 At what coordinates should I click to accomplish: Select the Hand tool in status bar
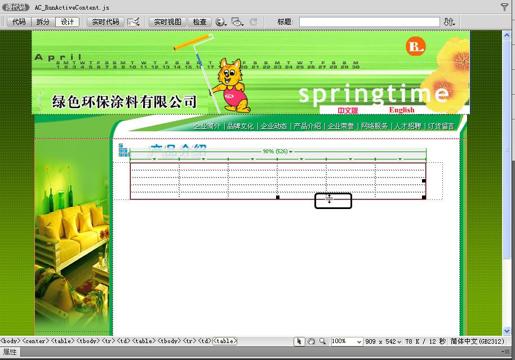coord(311,341)
